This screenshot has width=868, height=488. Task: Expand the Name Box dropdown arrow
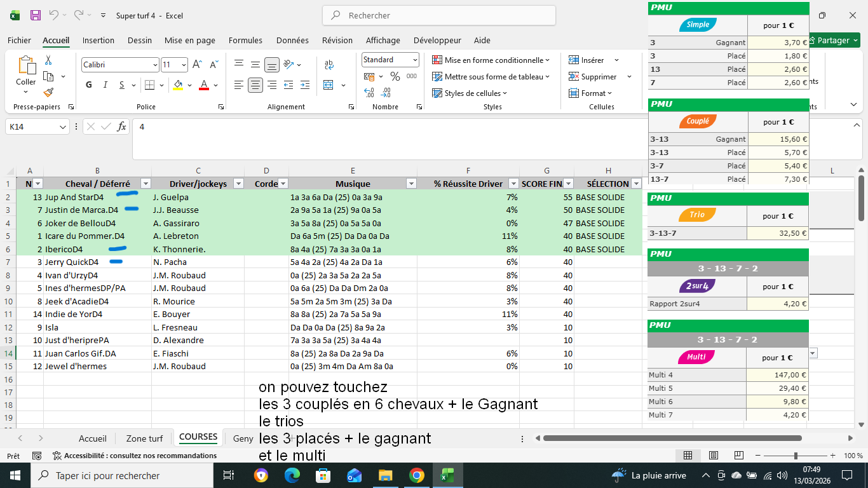63,127
